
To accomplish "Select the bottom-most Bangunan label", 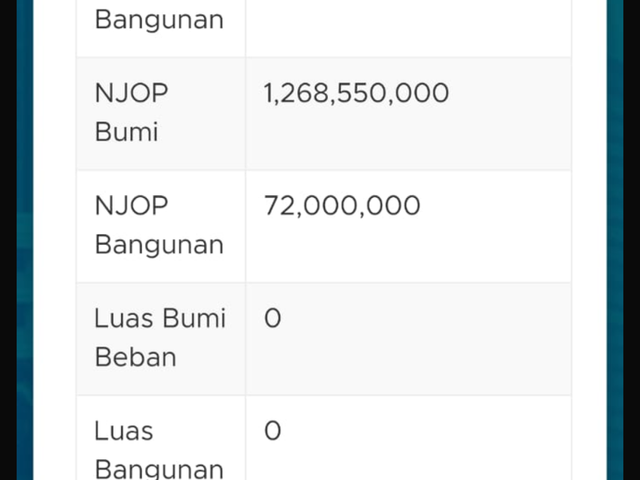I will tap(159, 469).
